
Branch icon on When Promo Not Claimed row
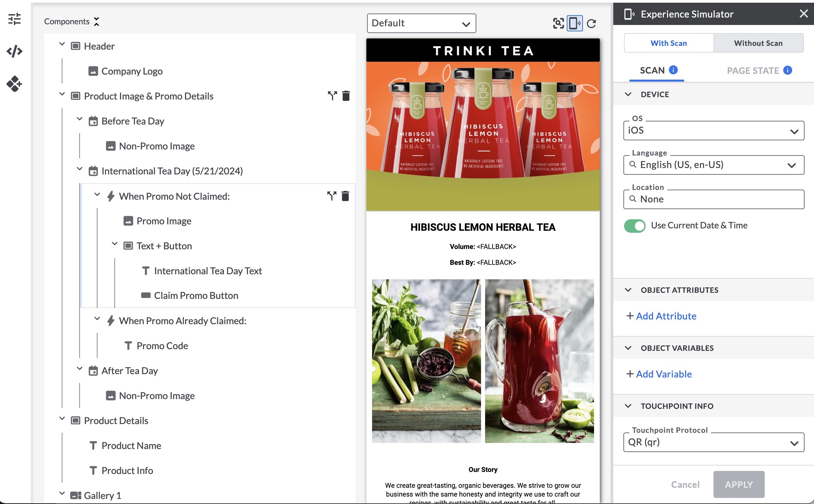coord(332,196)
